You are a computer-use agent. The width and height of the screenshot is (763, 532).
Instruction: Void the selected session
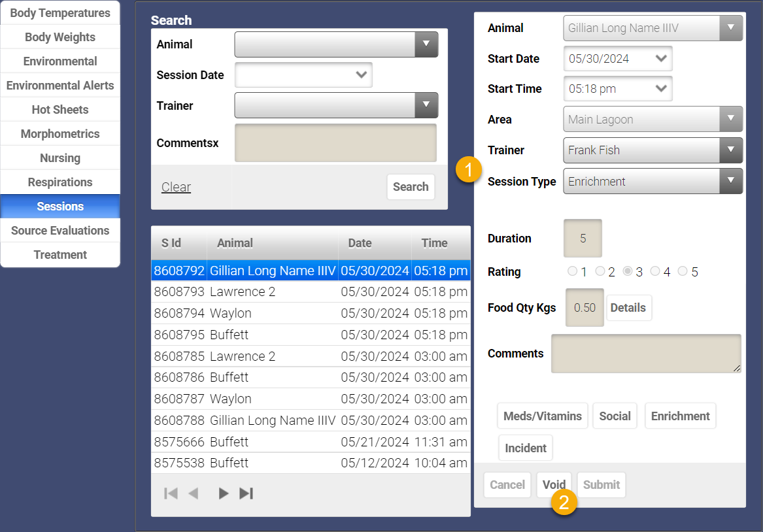pyautogui.click(x=554, y=485)
